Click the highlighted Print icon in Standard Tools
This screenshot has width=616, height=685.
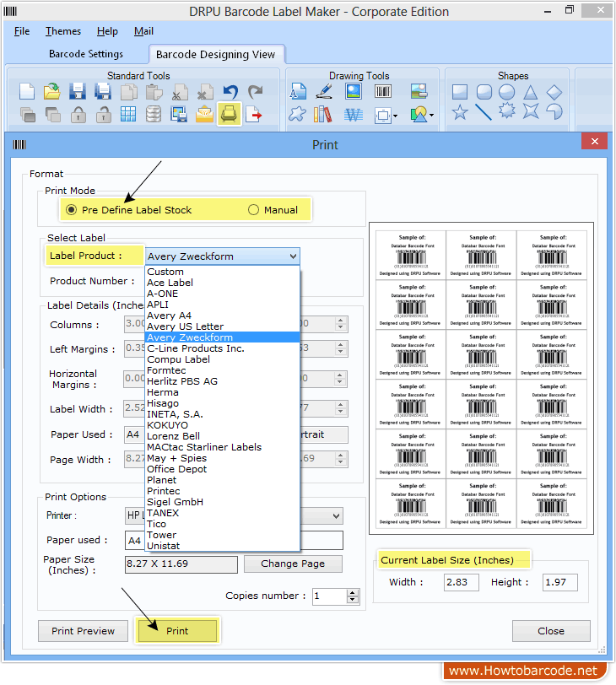point(229,115)
